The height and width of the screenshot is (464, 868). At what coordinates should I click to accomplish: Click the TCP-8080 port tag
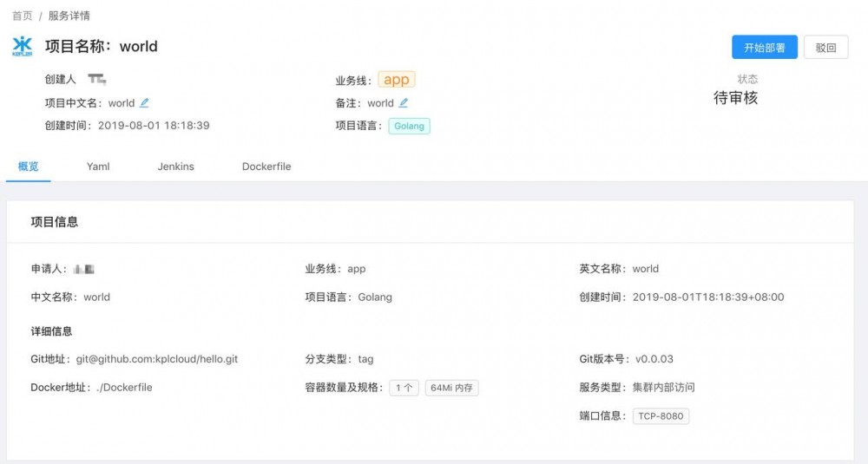click(x=661, y=416)
